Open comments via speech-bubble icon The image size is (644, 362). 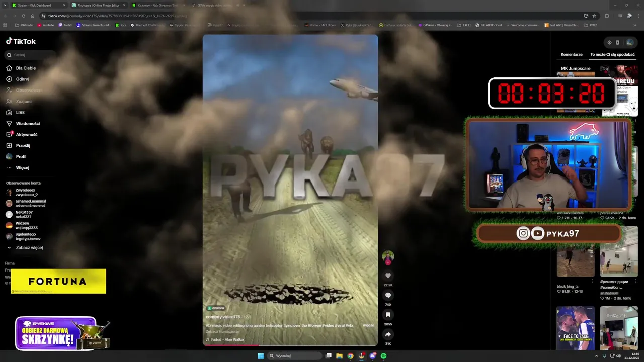(388, 295)
